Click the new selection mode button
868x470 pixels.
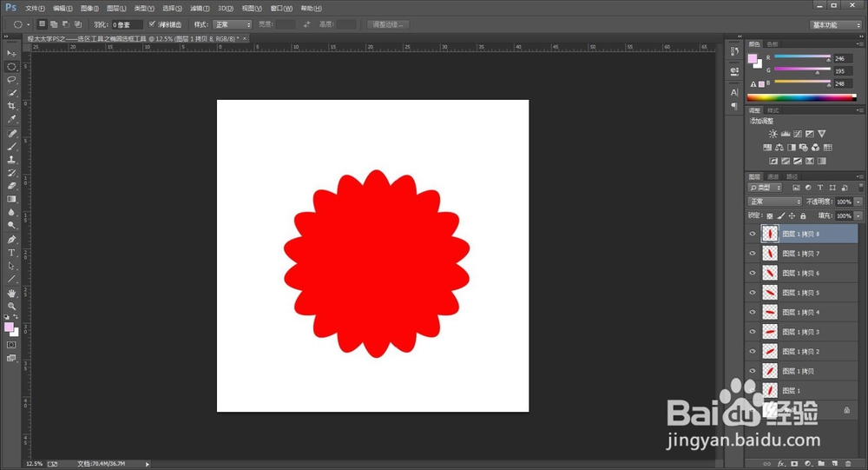click(42, 24)
